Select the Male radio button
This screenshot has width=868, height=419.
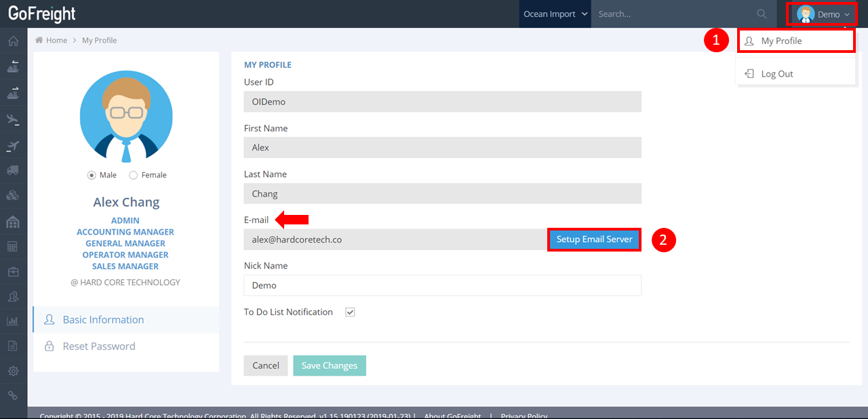coord(92,175)
